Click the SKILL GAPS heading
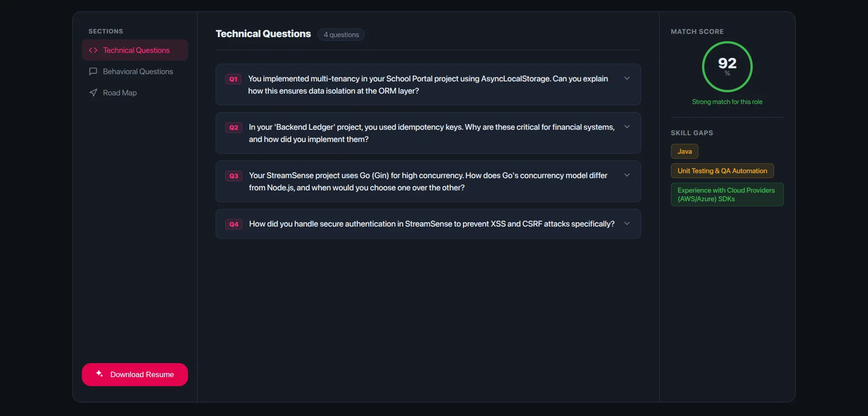The width and height of the screenshot is (868, 416). click(x=692, y=133)
